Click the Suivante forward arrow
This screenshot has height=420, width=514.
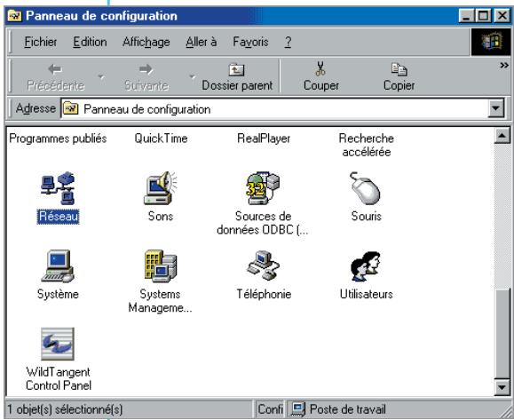(x=146, y=69)
